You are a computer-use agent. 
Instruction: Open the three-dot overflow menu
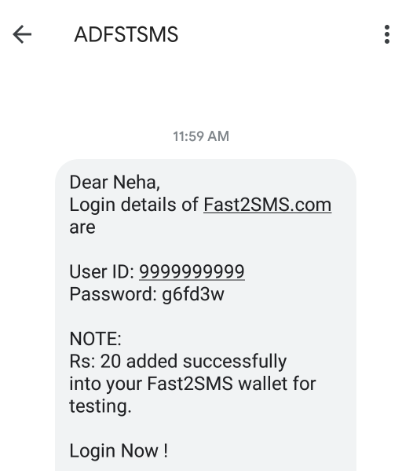tap(387, 34)
